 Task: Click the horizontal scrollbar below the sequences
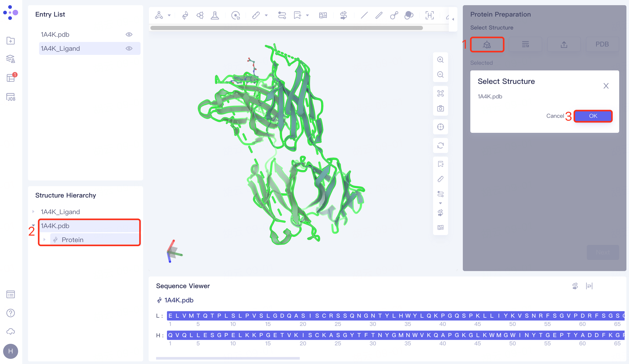228,358
